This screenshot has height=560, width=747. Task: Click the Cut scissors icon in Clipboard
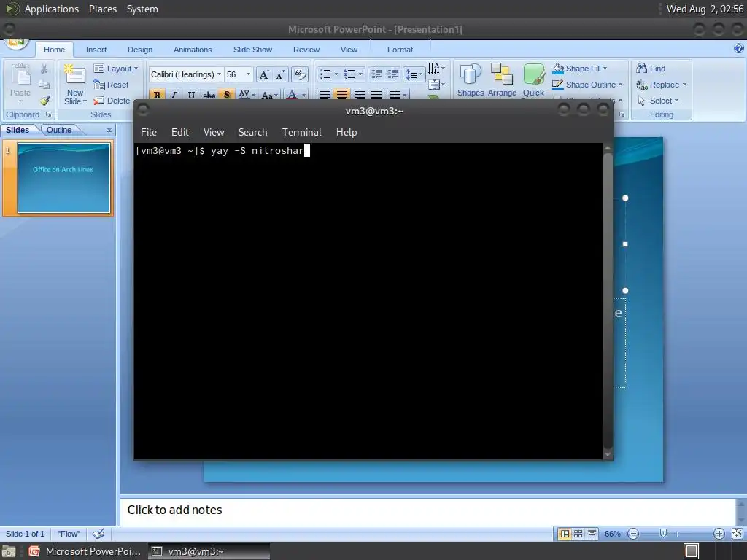(44, 69)
